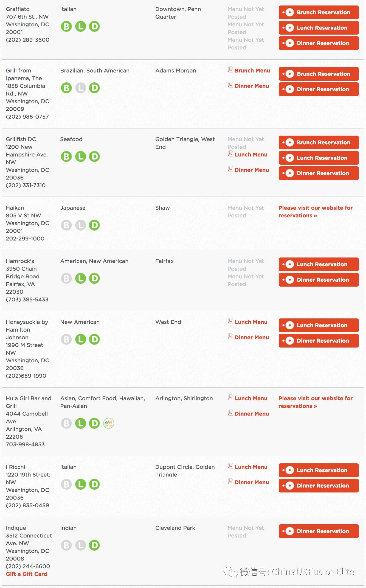
Task: Click Graffiato's green Brunch B icon
Action: pyautogui.click(x=66, y=27)
